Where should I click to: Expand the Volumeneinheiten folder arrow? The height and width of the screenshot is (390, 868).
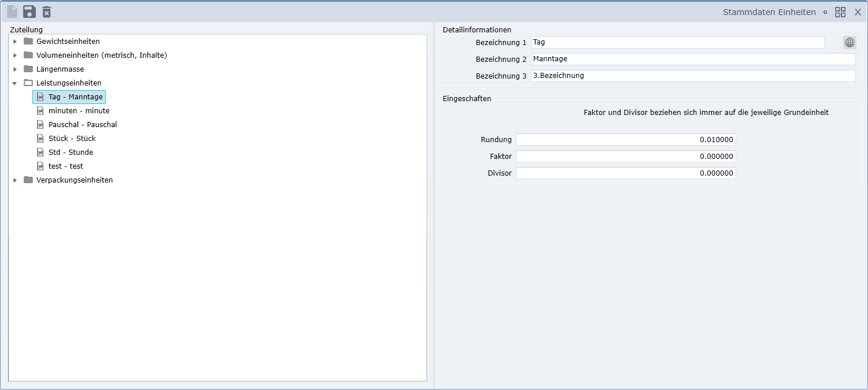point(15,55)
